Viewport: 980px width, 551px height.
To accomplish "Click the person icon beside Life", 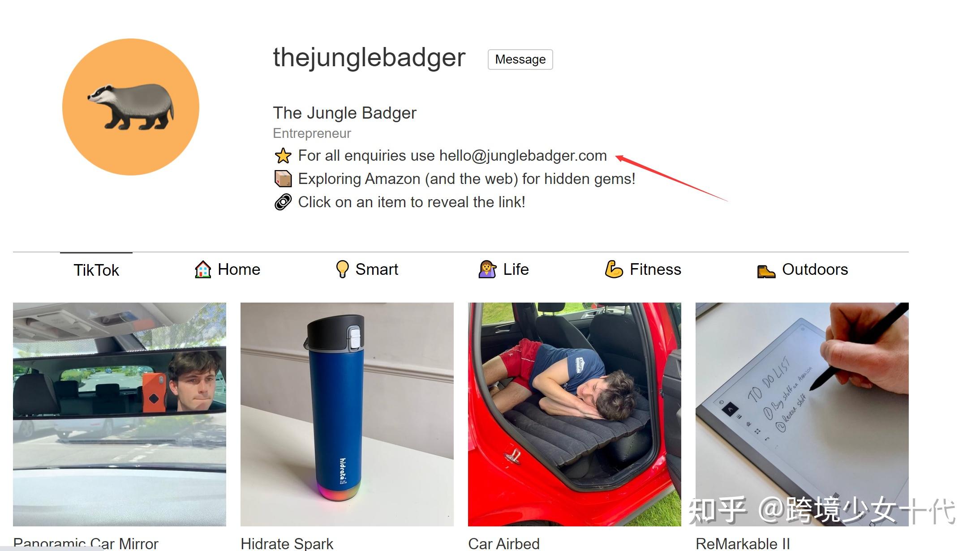I will [487, 269].
